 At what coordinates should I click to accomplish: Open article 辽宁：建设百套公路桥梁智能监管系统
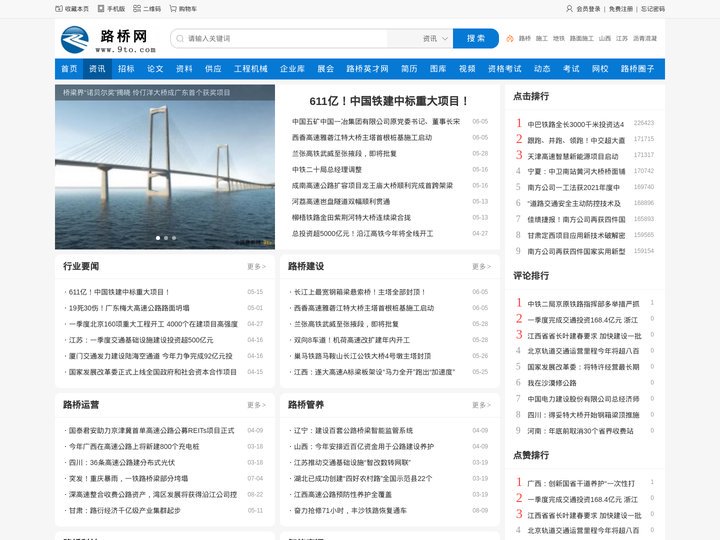(354, 431)
